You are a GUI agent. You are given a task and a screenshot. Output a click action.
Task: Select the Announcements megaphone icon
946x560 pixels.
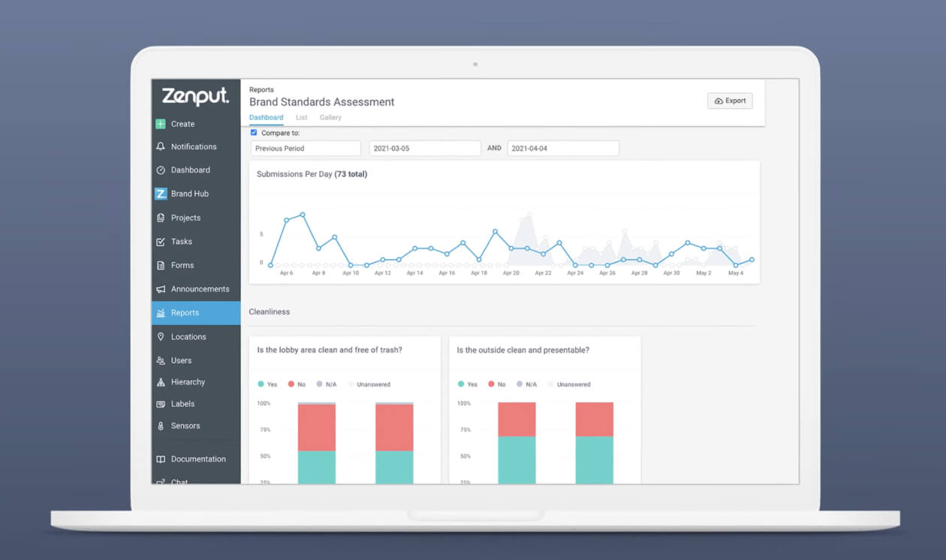coord(160,289)
